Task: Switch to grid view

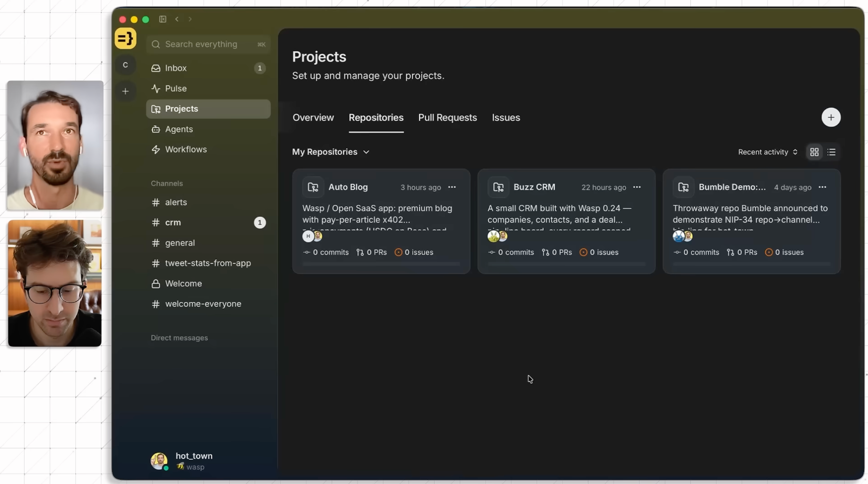Action: tap(814, 152)
